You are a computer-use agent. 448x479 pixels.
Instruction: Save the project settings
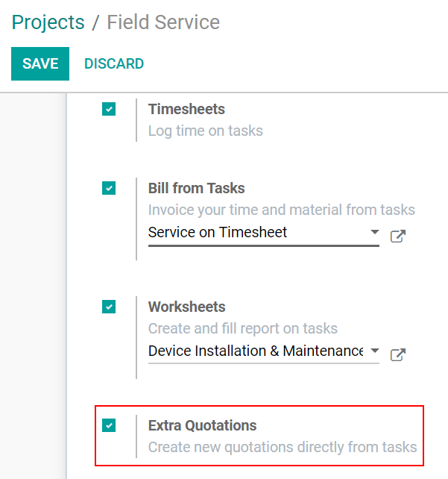(40, 63)
